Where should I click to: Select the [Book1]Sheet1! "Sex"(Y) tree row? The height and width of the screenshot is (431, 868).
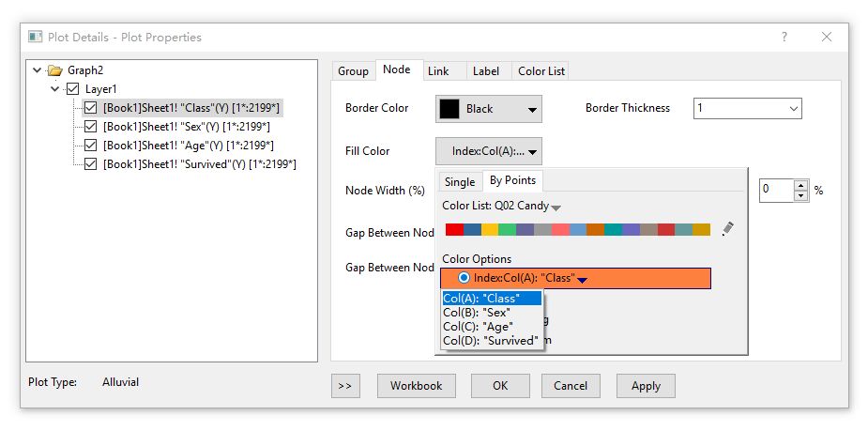click(187, 127)
